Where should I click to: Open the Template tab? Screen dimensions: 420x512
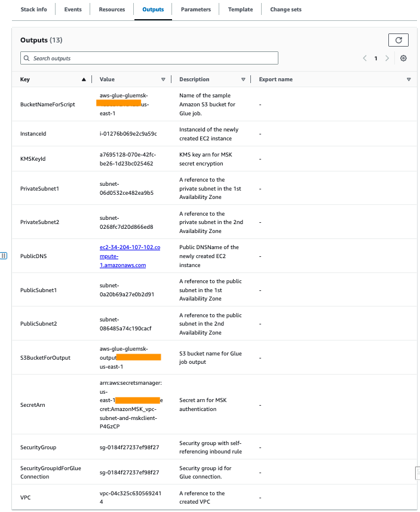[x=240, y=9]
